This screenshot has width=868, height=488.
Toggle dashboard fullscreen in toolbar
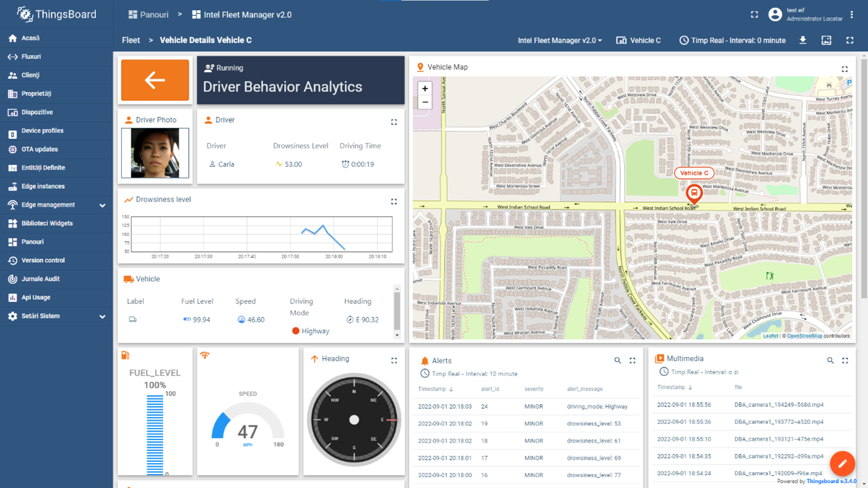pos(850,40)
